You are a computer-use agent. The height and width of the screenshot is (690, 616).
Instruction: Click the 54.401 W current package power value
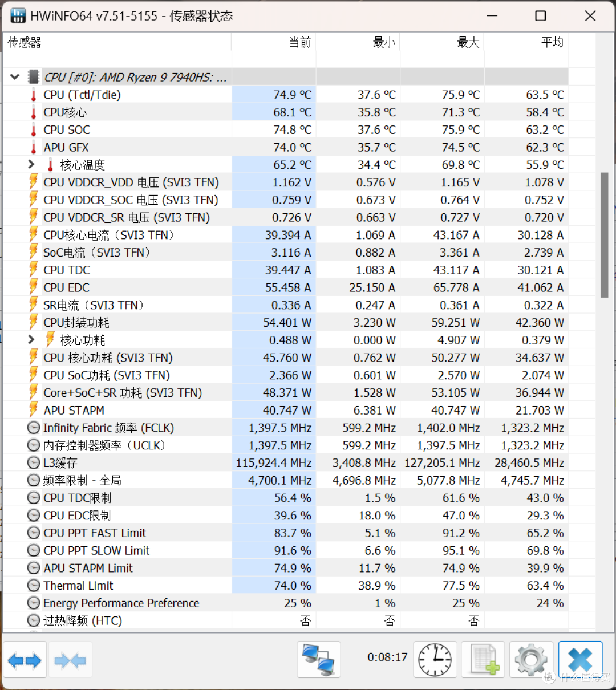(287, 323)
